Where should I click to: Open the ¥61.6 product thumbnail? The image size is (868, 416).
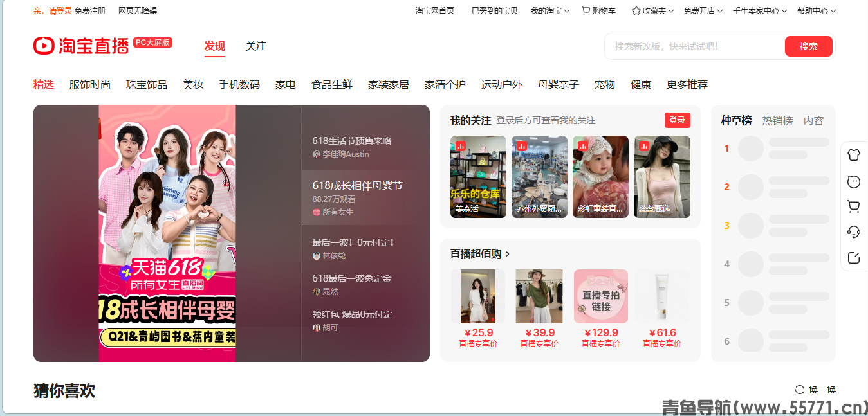(x=662, y=296)
